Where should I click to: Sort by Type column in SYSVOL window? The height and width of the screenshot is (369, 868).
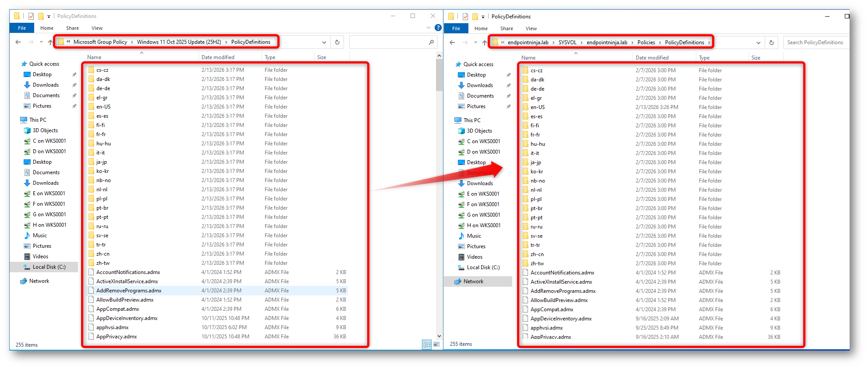click(704, 58)
